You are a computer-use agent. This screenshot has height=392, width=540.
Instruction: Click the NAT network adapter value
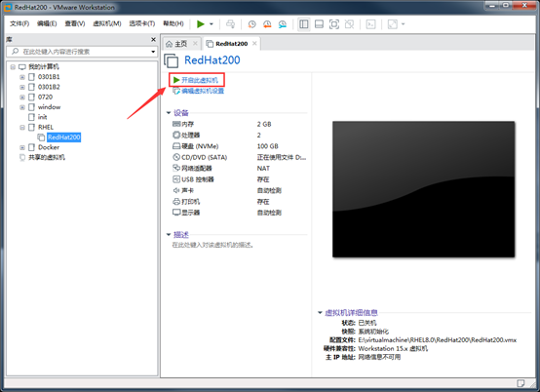[263, 168]
